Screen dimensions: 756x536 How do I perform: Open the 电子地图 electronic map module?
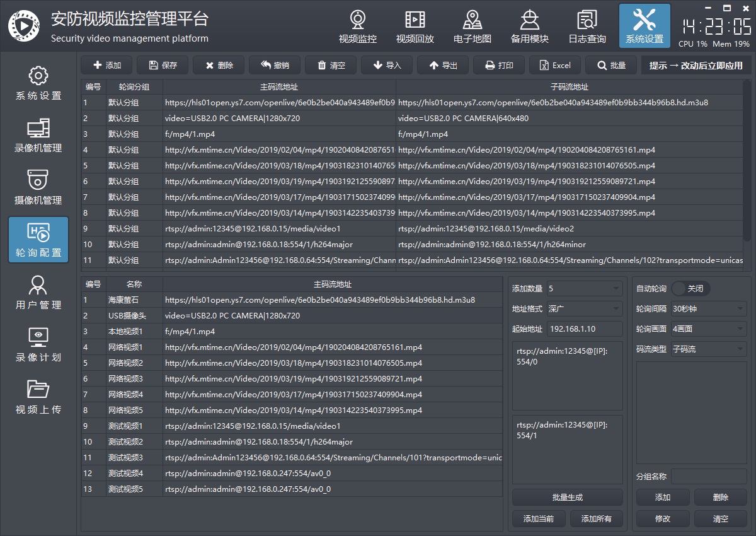pyautogui.click(x=472, y=27)
